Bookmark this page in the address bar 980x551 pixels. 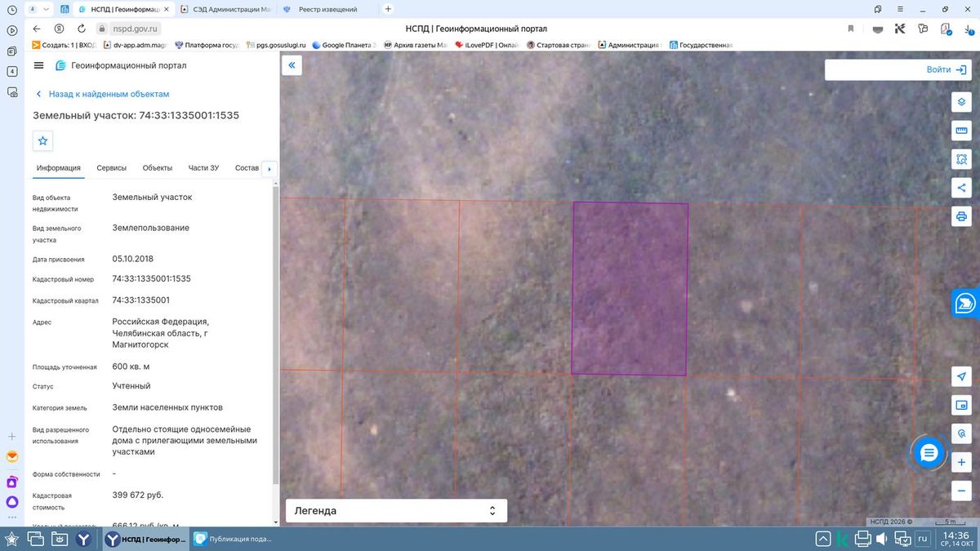click(850, 29)
